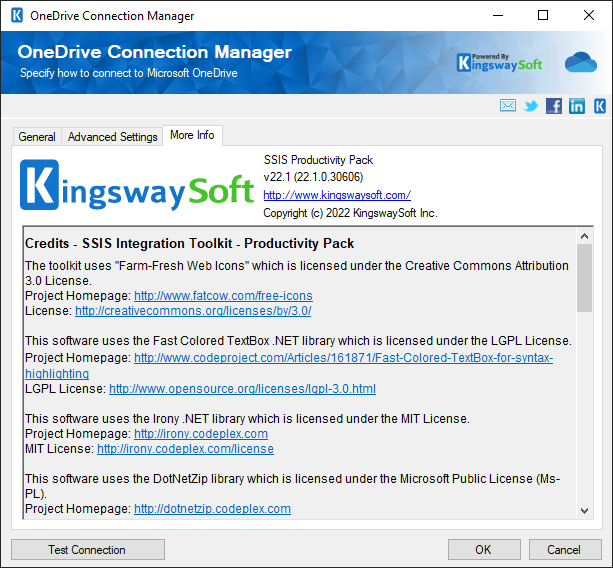This screenshot has height=568, width=613.
Task: Open the irony.codeplex.com/license link
Action: [x=185, y=449]
